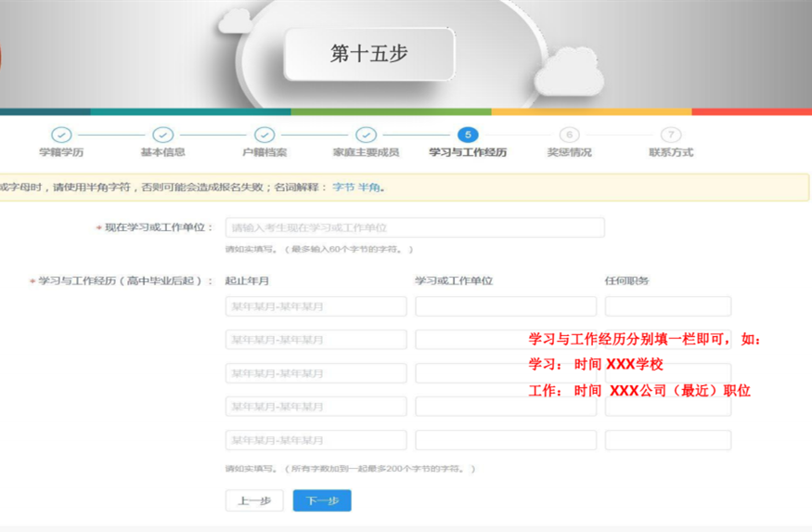Click the step 5 blue circle icon
The height and width of the screenshot is (532, 812).
[468, 136]
